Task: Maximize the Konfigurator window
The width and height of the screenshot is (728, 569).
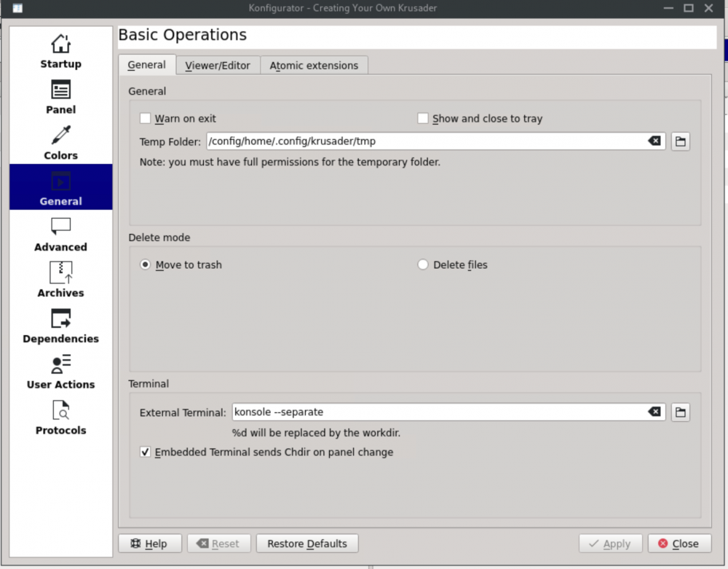Action: pos(689,8)
